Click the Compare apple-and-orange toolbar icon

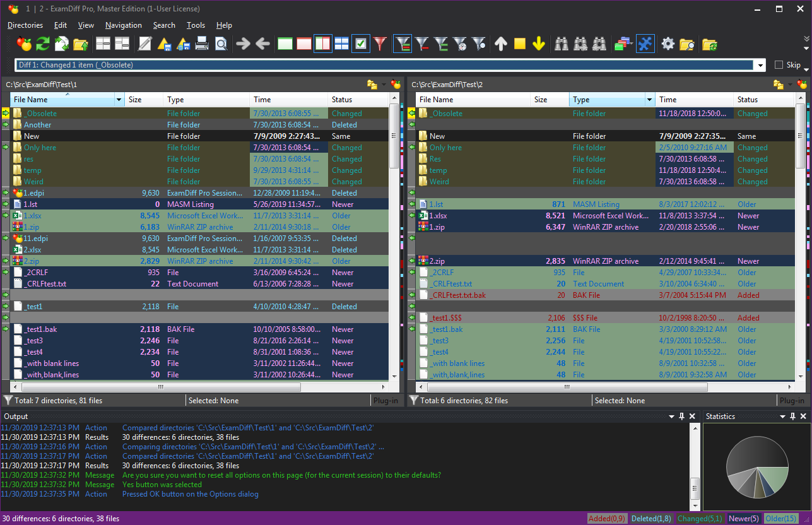(25, 44)
